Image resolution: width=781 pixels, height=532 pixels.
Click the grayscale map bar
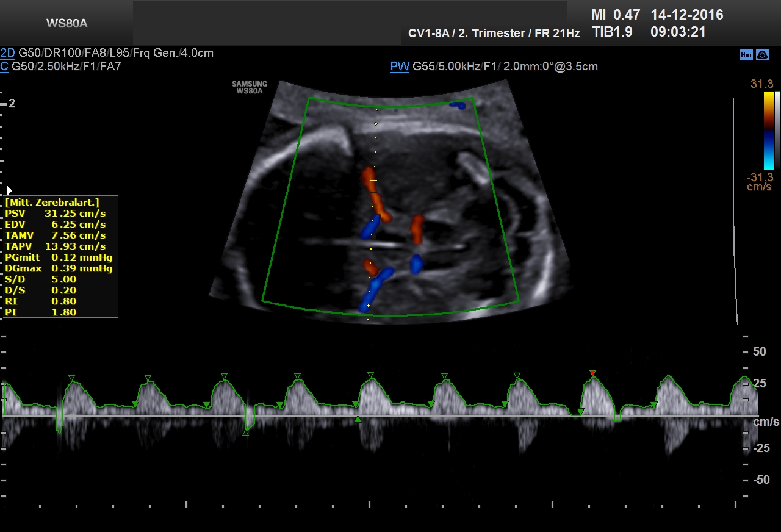[x=777, y=130]
